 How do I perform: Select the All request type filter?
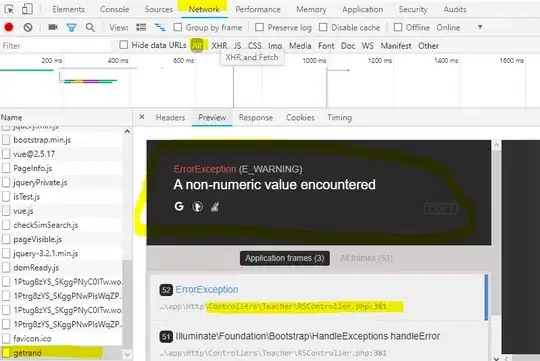point(197,45)
